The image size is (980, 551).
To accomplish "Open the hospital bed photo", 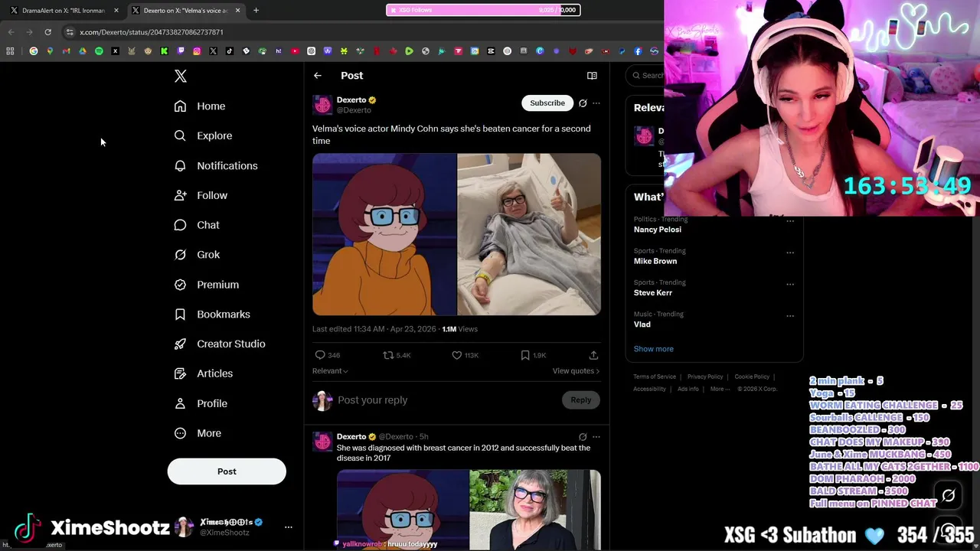I will 529,234.
